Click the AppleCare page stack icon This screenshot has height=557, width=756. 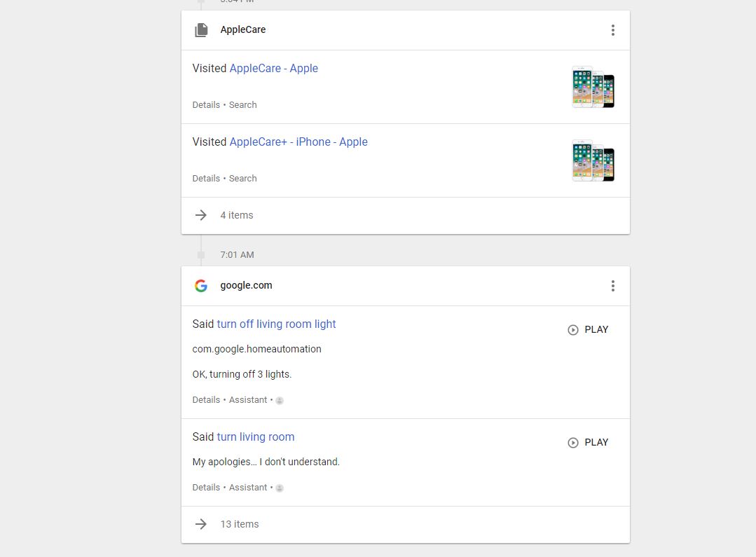[x=201, y=30]
